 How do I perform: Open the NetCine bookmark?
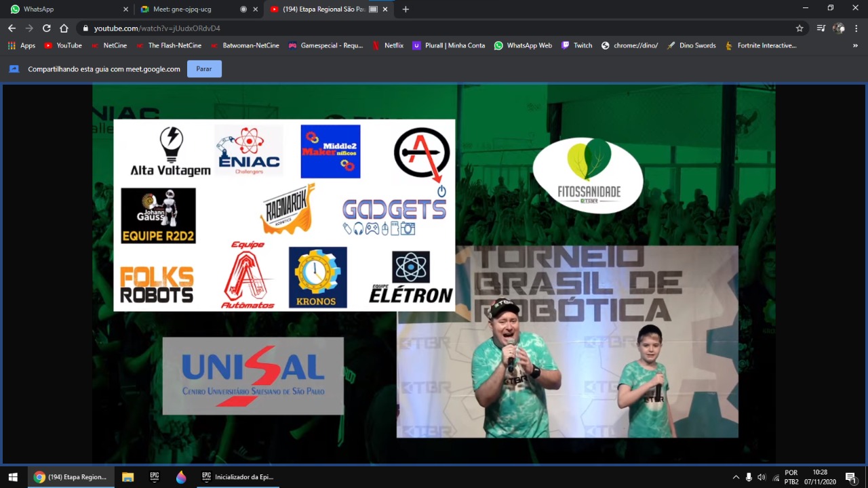[x=108, y=45]
